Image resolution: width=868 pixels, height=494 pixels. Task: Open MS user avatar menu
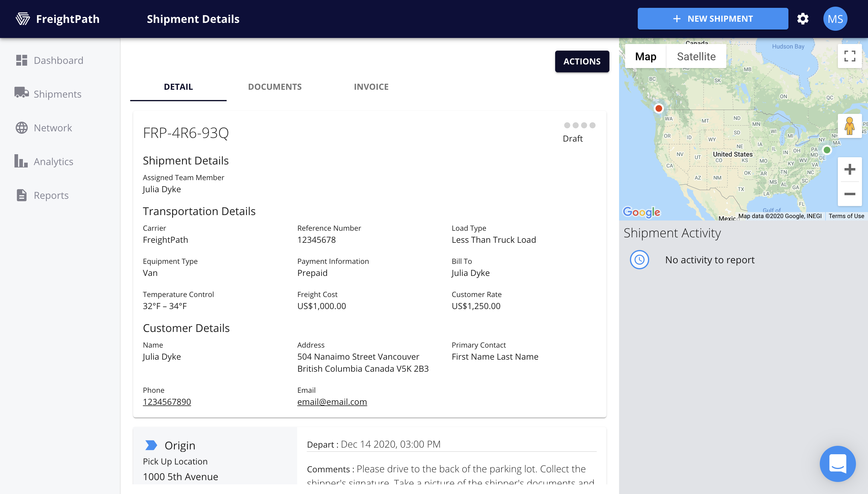[835, 19]
